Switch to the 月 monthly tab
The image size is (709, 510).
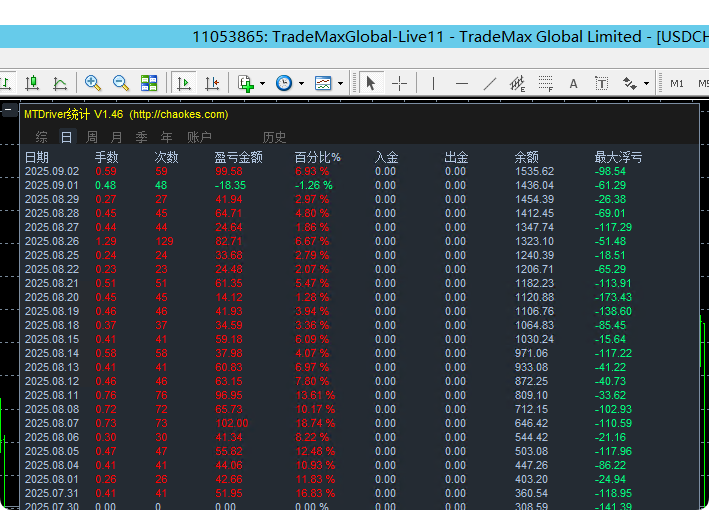(x=117, y=137)
